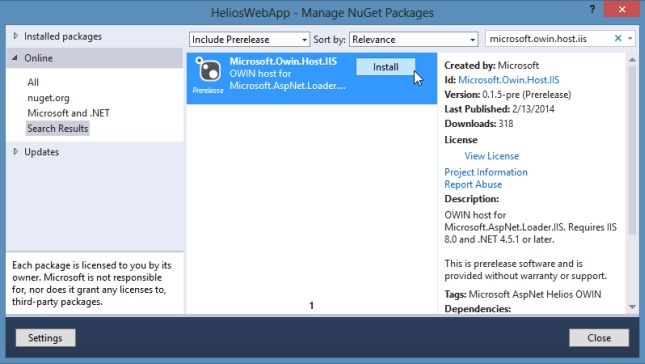Open the Project Information link
Screen dimensions: 645x364
coord(486,172)
